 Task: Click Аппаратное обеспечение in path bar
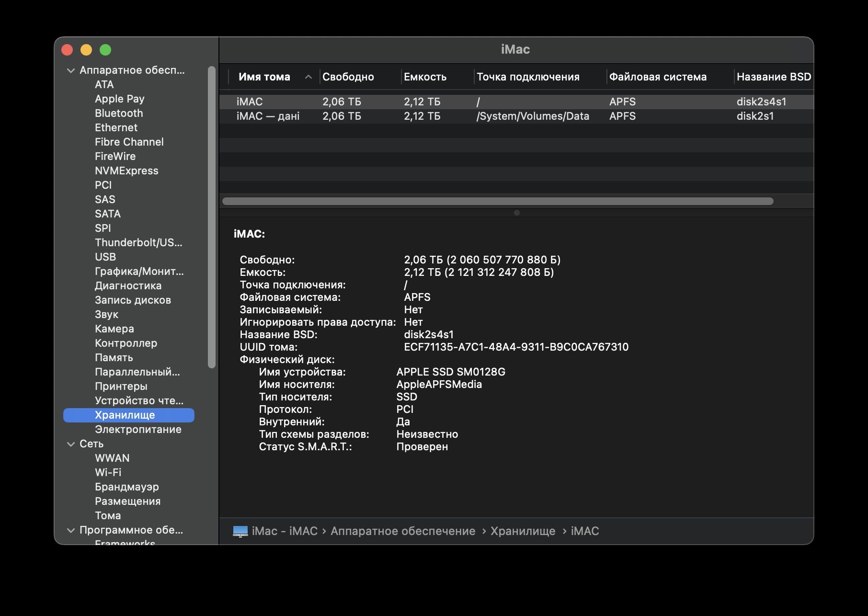click(403, 531)
